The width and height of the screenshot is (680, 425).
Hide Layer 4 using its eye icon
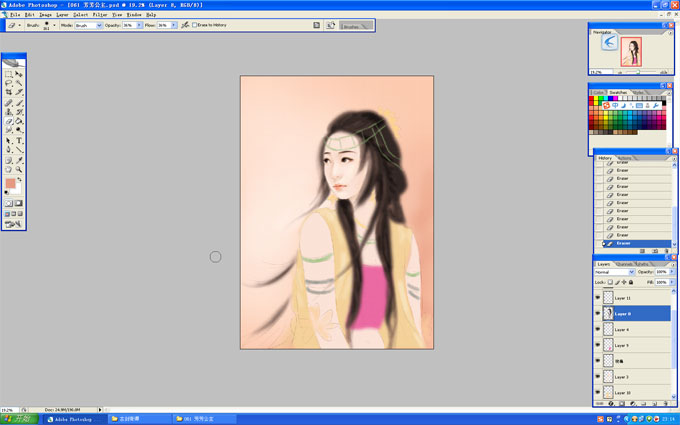tap(598, 329)
